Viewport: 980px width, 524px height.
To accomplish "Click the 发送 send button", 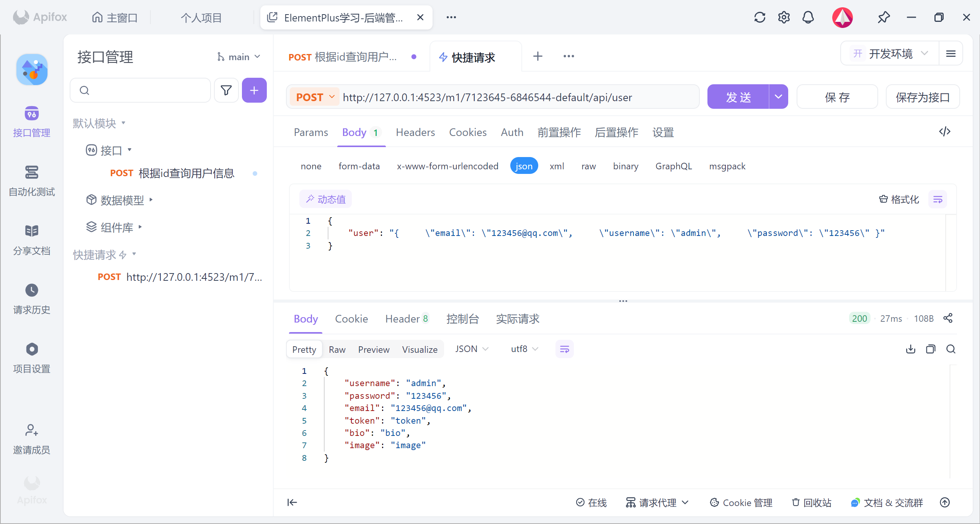I will click(738, 97).
